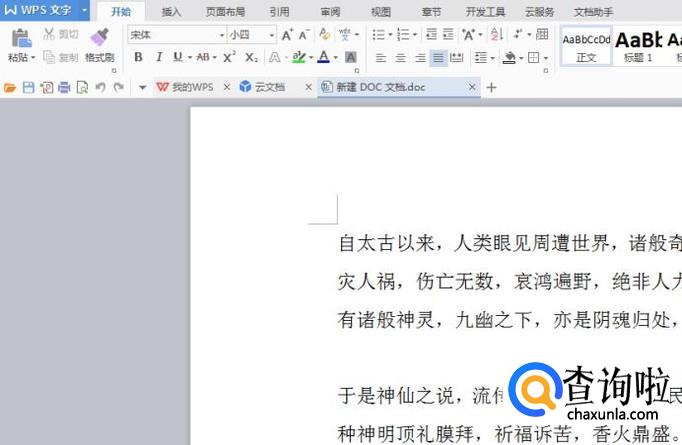The image size is (682, 445).
Task: Apply superscript with the X² icon
Action: (x=230, y=58)
